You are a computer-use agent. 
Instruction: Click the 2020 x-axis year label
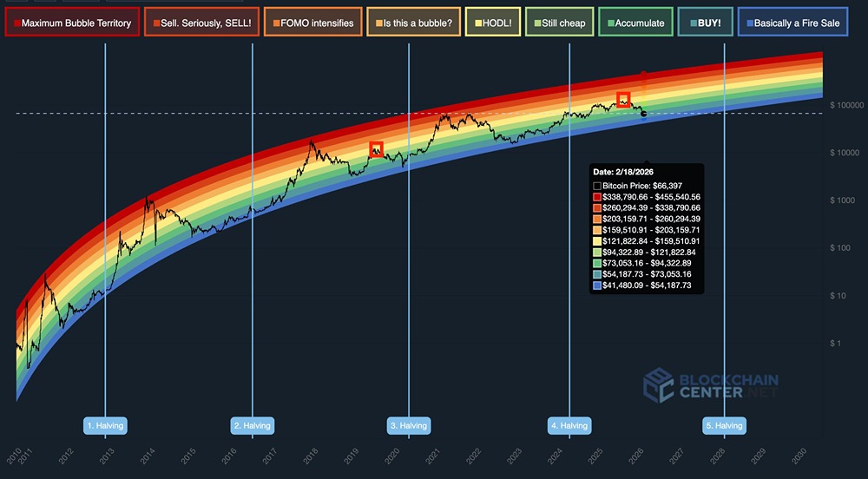tap(391, 456)
